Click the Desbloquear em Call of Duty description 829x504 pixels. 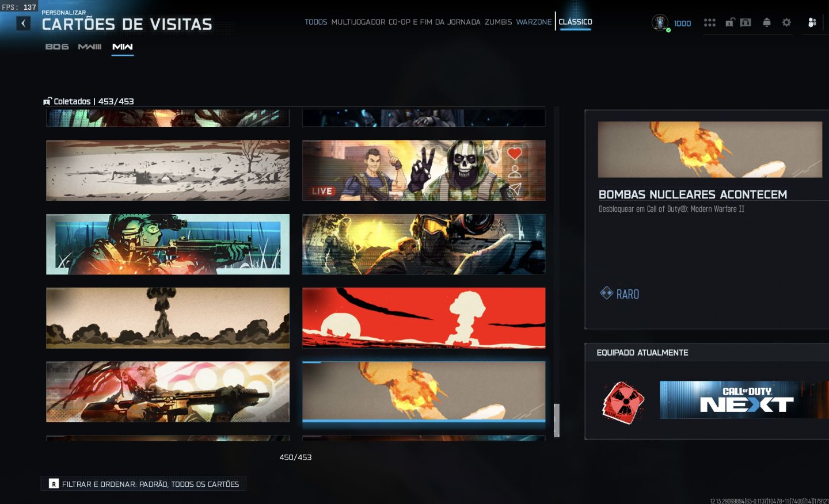(x=671, y=209)
